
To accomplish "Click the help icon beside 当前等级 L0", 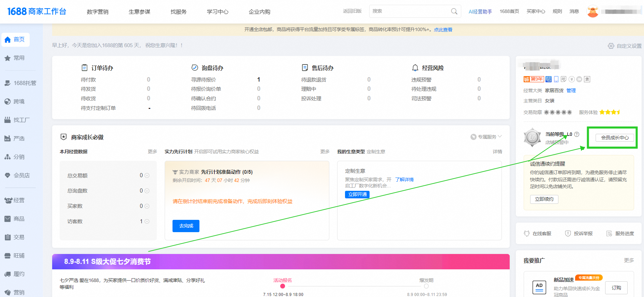I will (x=577, y=135).
